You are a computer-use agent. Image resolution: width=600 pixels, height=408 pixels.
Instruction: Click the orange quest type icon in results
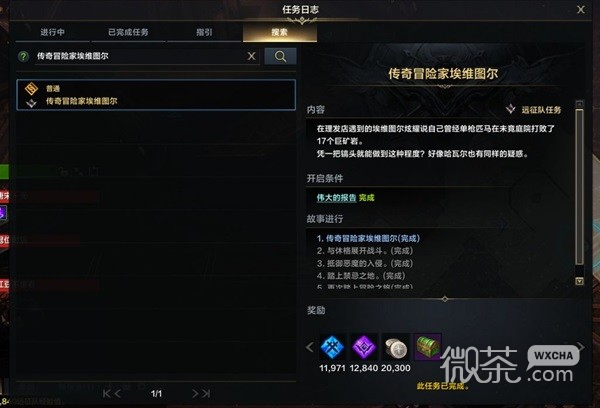[x=31, y=89]
